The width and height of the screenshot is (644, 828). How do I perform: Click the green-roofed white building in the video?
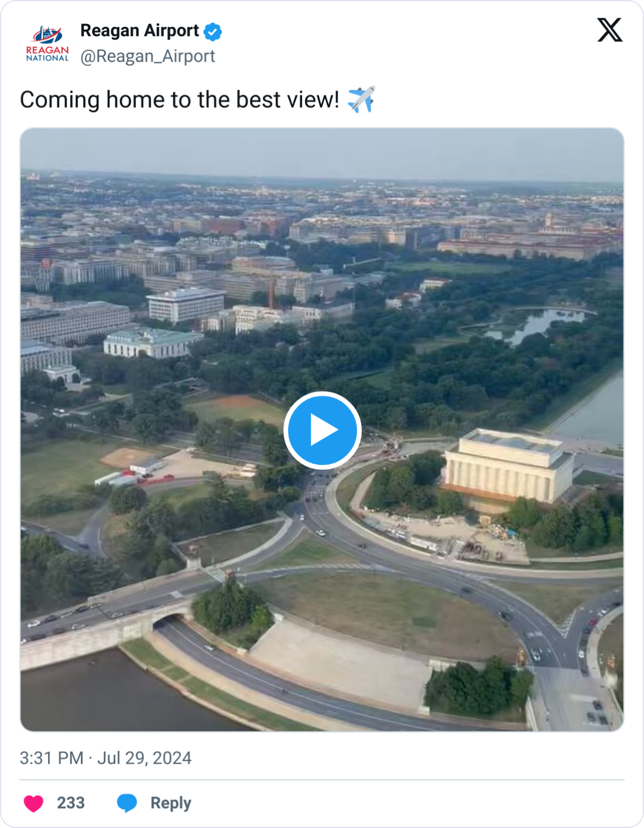[x=152, y=343]
